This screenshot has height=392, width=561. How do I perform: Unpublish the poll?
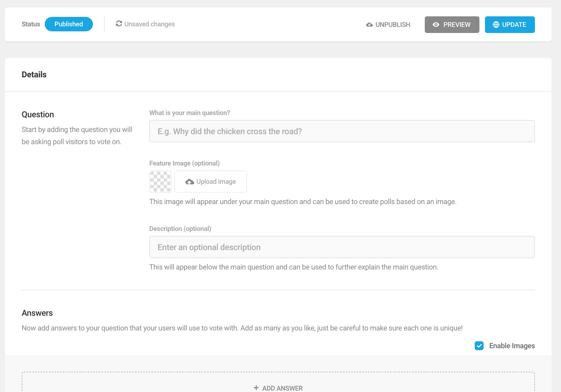pyautogui.click(x=388, y=25)
